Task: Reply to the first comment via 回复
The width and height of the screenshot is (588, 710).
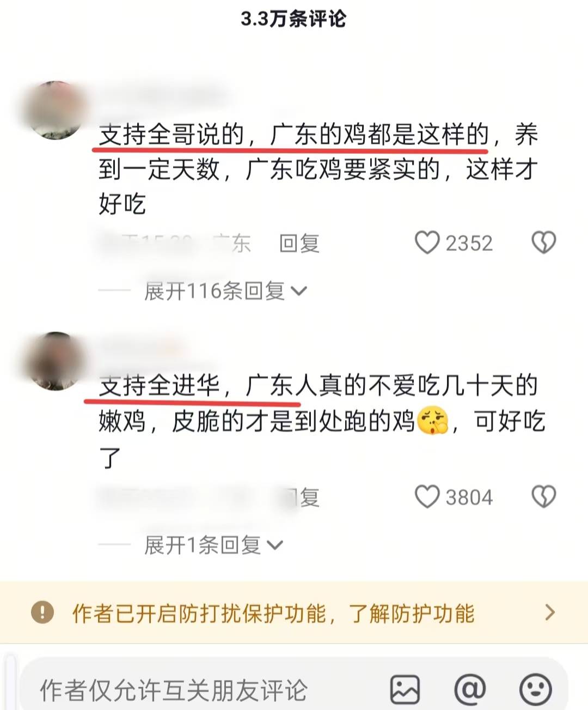Action: (299, 243)
